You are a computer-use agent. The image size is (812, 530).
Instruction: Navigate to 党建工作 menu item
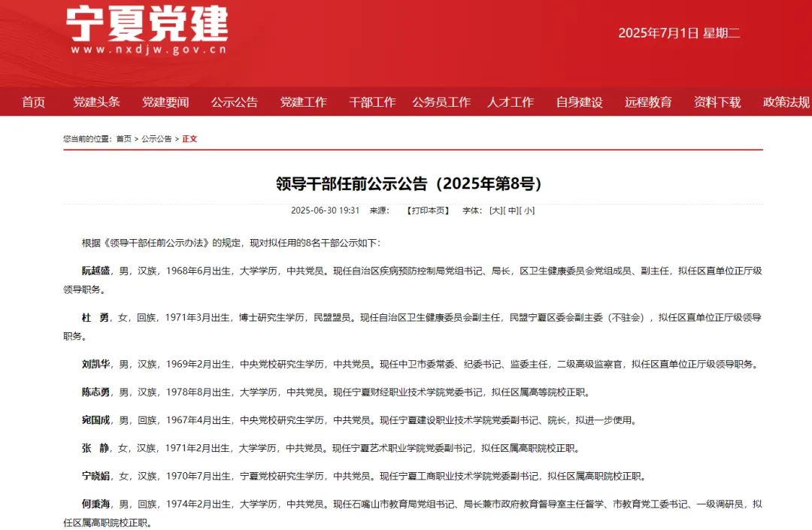(x=304, y=102)
